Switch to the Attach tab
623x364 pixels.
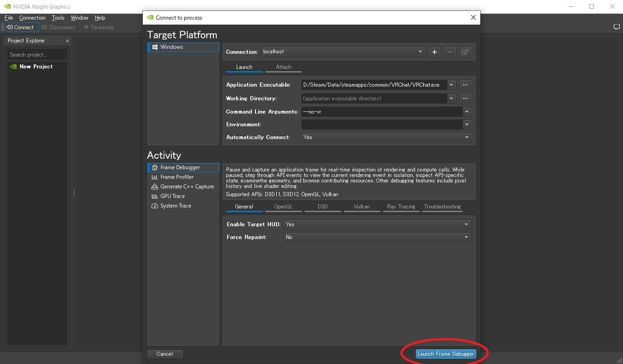tap(283, 68)
